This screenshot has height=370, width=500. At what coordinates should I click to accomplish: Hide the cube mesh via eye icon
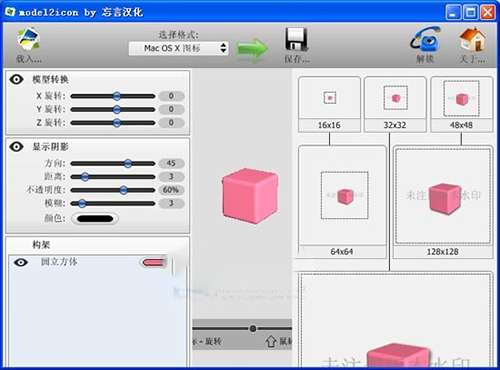[x=21, y=262]
